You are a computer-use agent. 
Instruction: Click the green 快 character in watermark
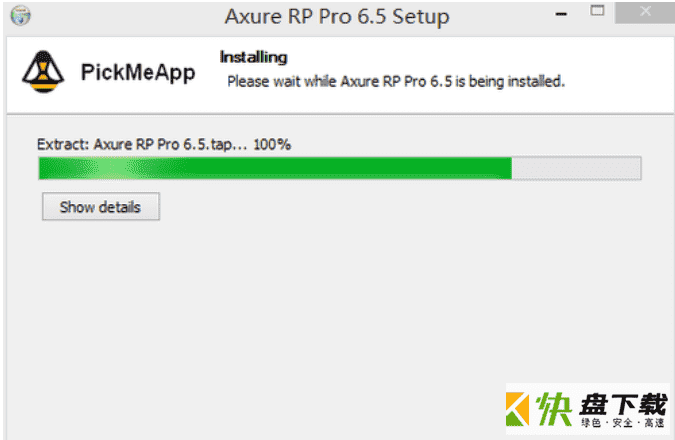click(x=554, y=409)
